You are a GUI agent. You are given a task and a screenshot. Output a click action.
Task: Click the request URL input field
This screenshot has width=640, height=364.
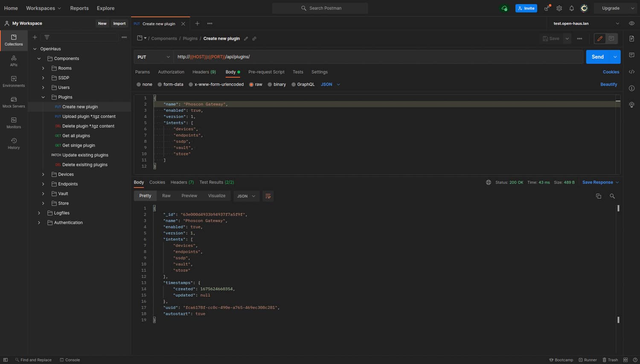375,57
